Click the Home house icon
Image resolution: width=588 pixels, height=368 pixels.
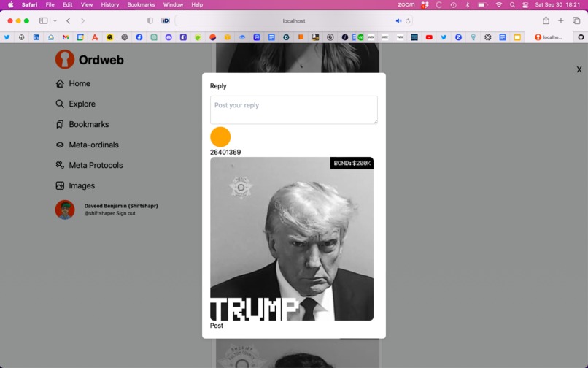pyautogui.click(x=60, y=83)
